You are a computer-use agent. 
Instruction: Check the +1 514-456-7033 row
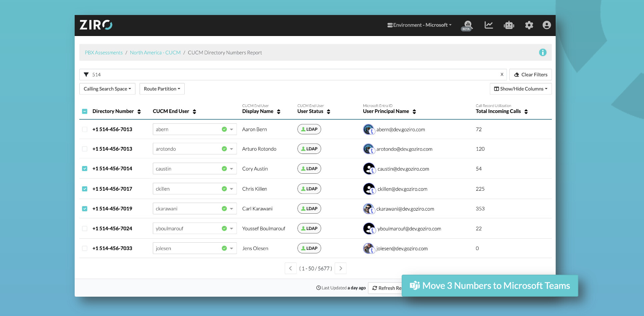coord(85,248)
